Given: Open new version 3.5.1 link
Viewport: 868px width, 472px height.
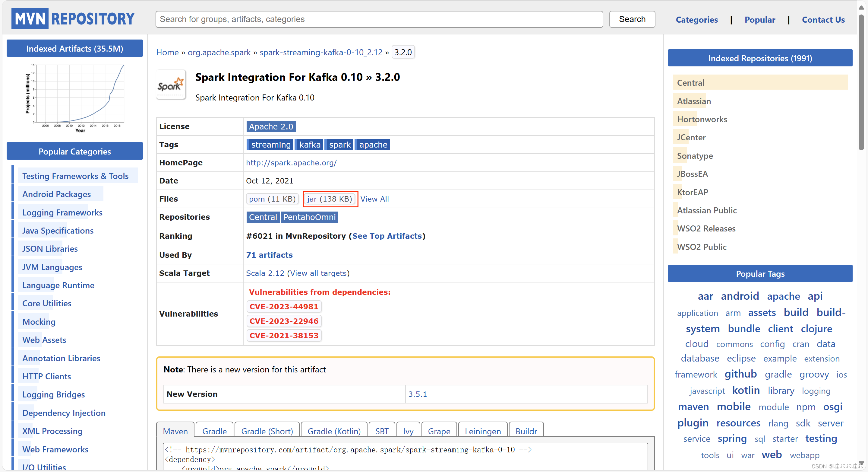Looking at the screenshot, I should 417,394.
